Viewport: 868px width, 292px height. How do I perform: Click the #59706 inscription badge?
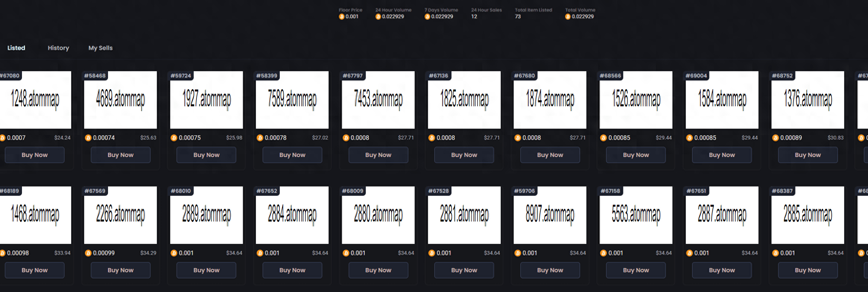[x=525, y=191]
